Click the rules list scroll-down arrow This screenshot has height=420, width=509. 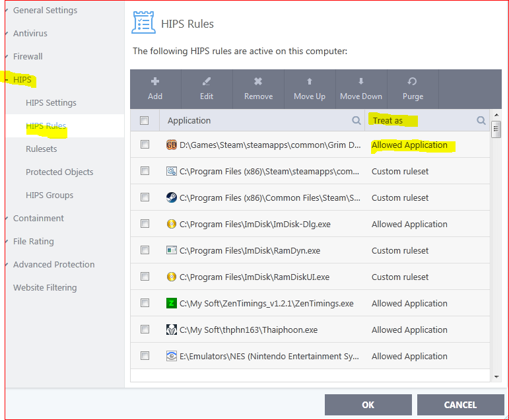pyautogui.click(x=496, y=376)
